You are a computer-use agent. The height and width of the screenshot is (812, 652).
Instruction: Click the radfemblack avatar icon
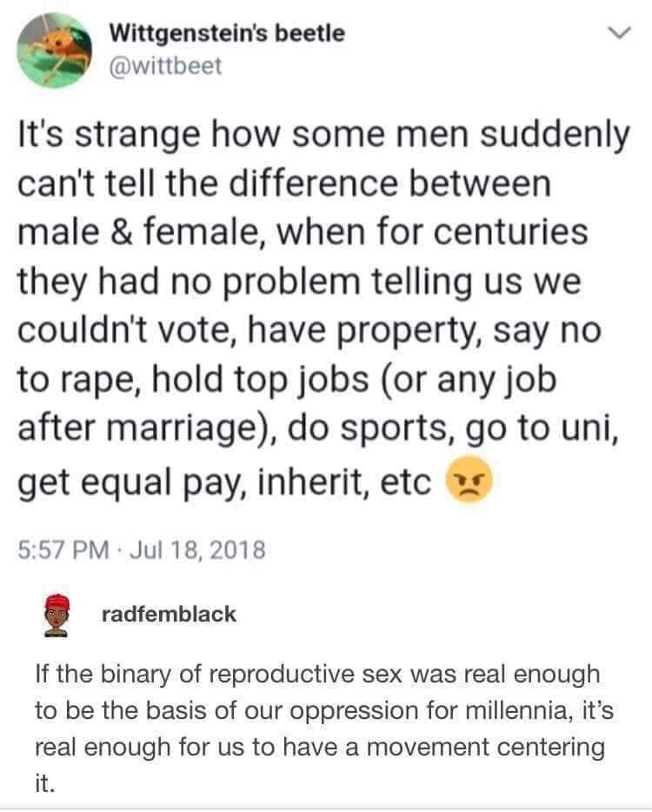[58, 615]
